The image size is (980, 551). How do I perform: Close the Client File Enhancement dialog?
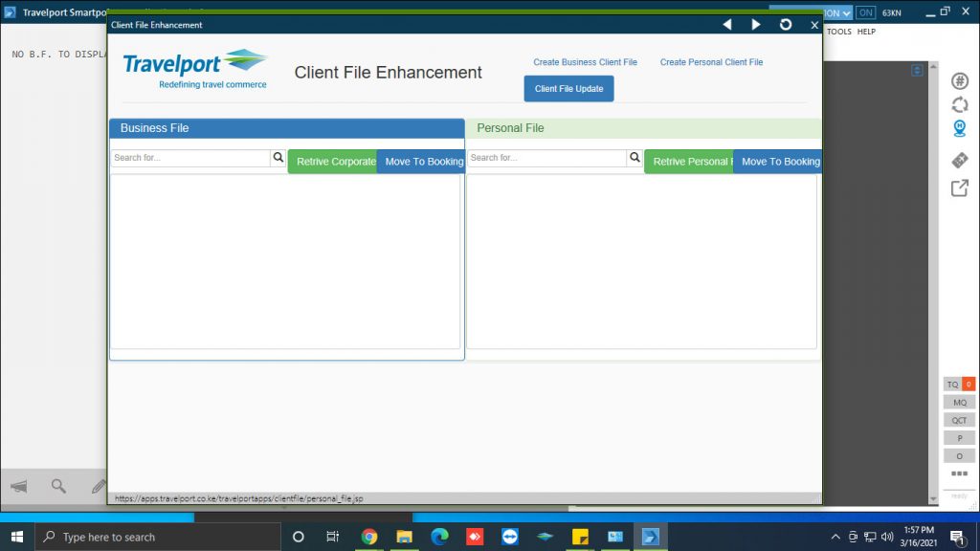coord(814,25)
